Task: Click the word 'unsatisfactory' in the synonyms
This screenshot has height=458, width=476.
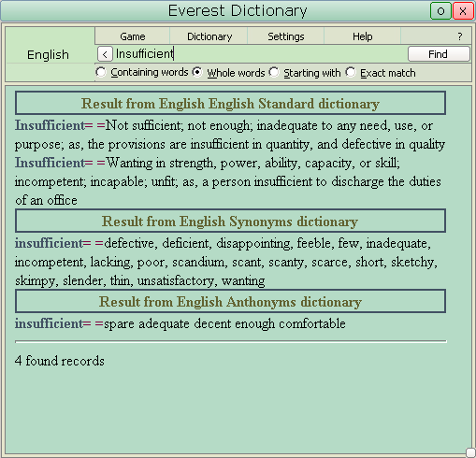Action: [176, 281]
